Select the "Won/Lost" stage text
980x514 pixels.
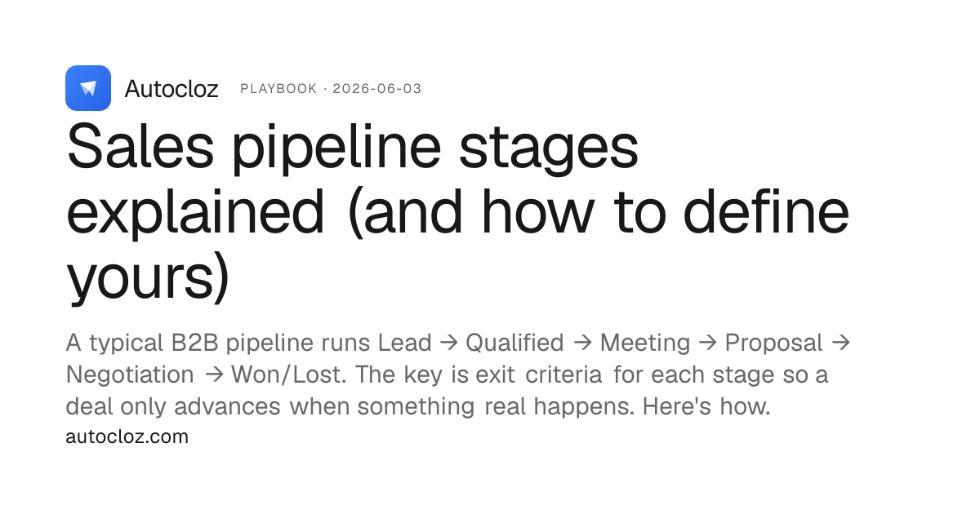click(282, 374)
